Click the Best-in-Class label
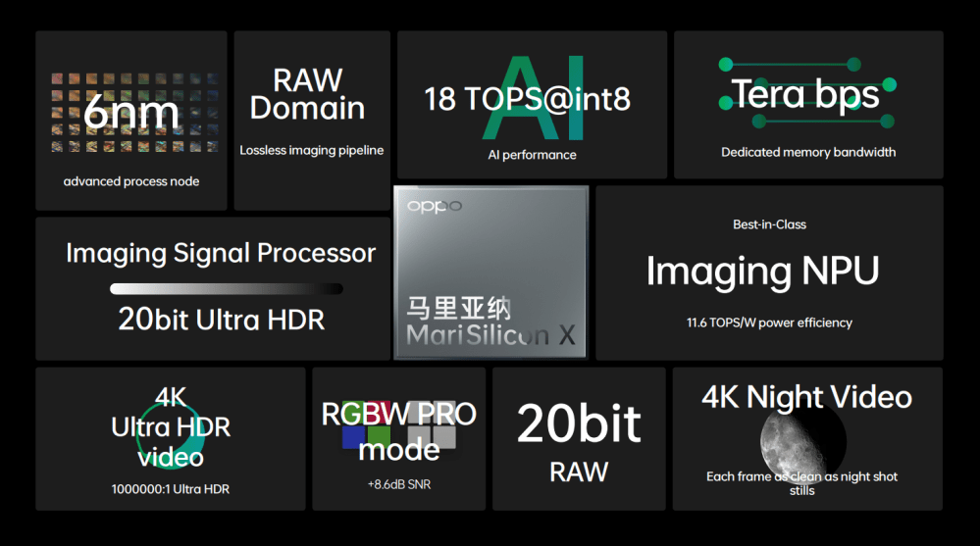 pos(769,224)
